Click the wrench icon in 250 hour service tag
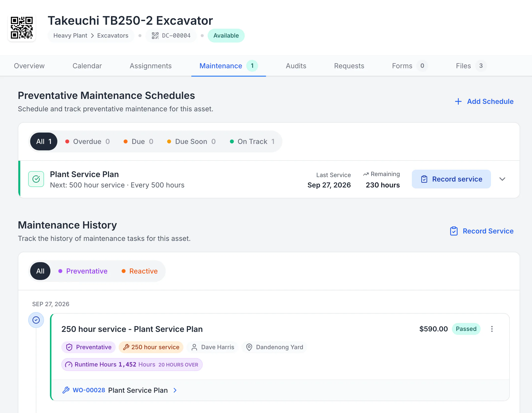 pos(126,347)
